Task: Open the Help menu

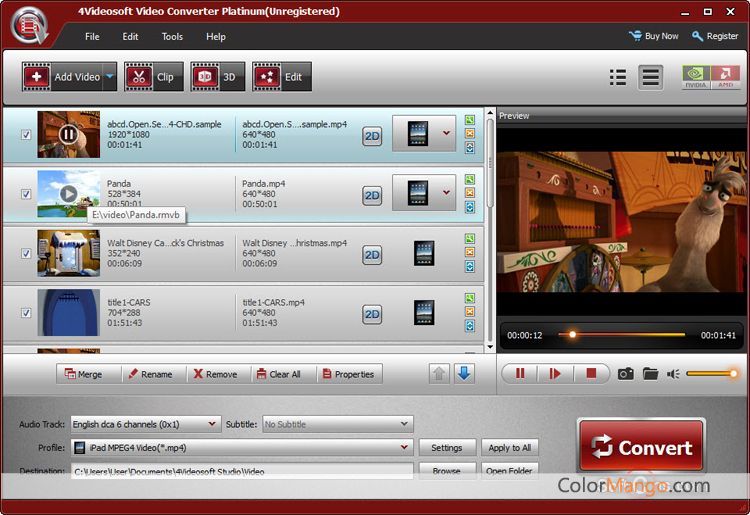Action: [x=216, y=36]
